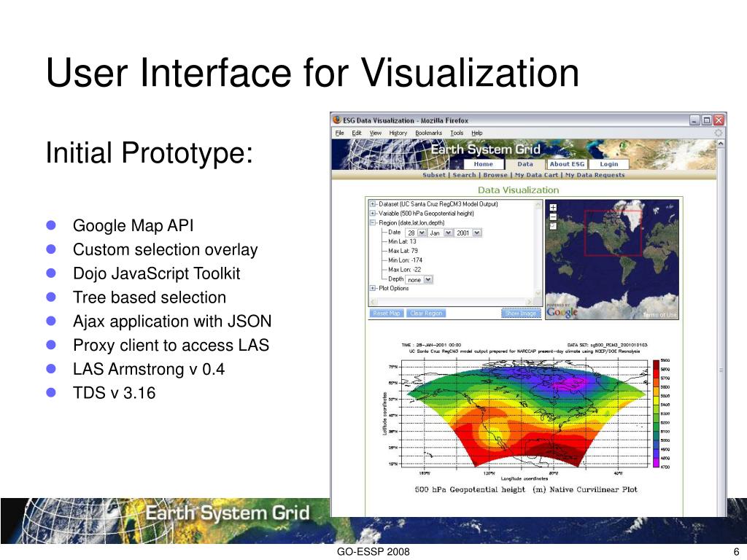The image size is (747, 560).
Task: Click the map zoom-out minus icon
Action: [x=553, y=217]
